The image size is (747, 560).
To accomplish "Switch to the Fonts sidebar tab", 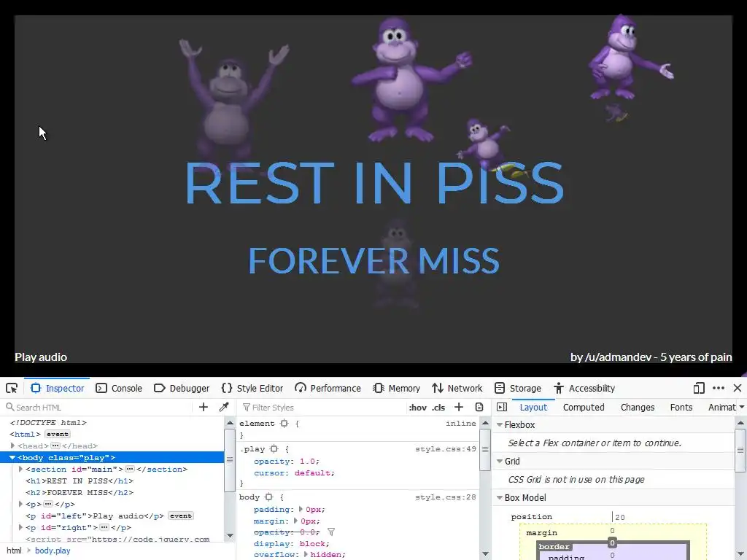I will click(681, 407).
